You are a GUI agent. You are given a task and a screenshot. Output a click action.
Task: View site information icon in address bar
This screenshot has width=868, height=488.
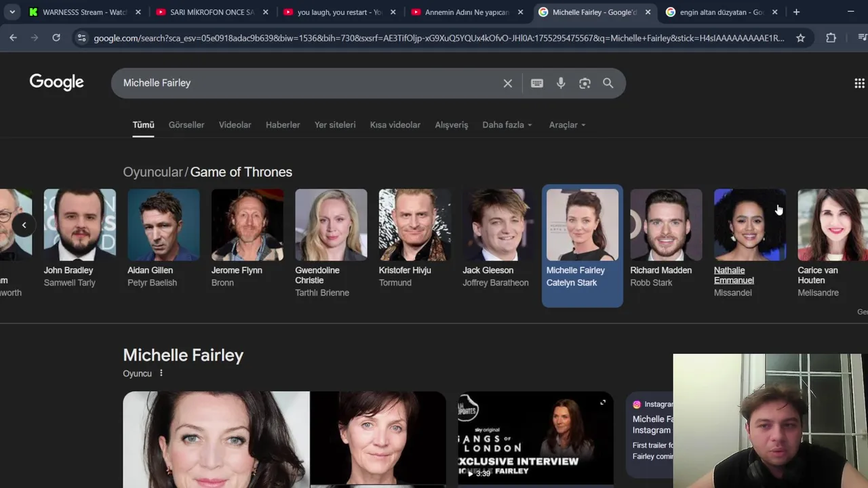coord(81,38)
